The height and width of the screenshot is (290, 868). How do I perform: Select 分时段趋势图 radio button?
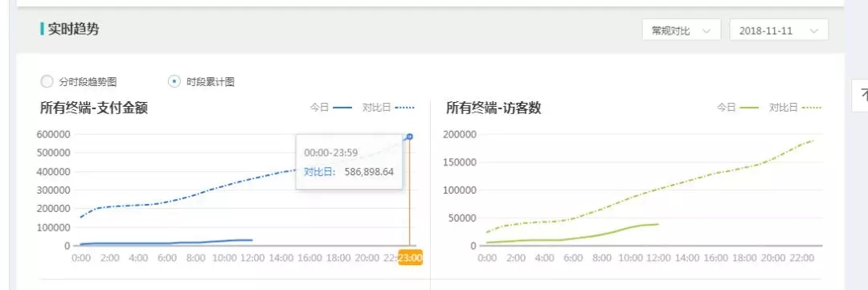coord(47,82)
